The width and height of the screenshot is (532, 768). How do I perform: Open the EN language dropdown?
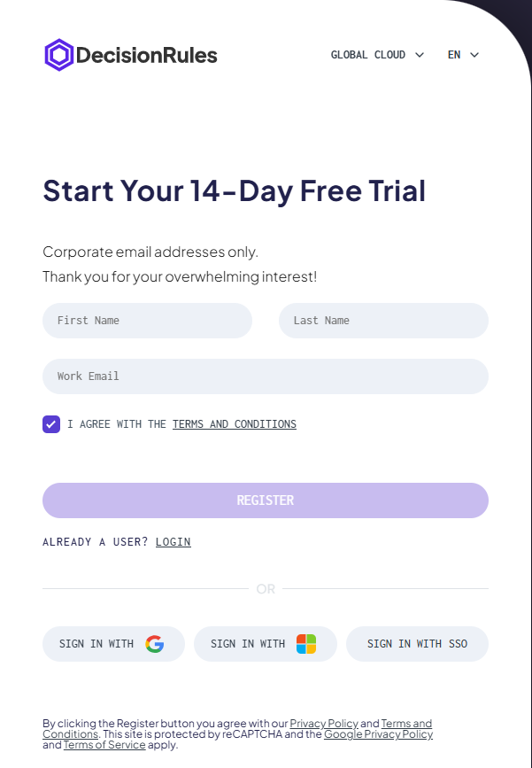463,55
